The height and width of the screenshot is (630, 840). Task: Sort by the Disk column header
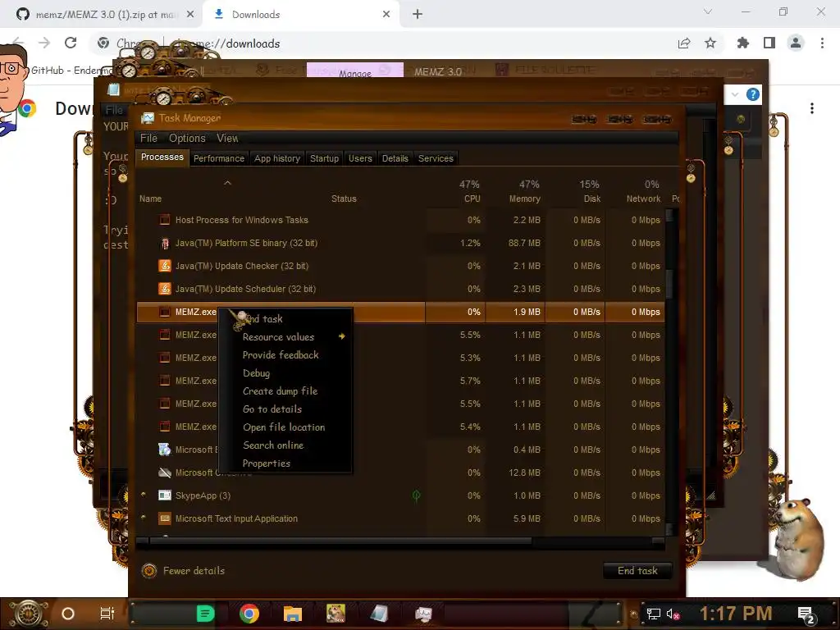[x=592, y=199]
